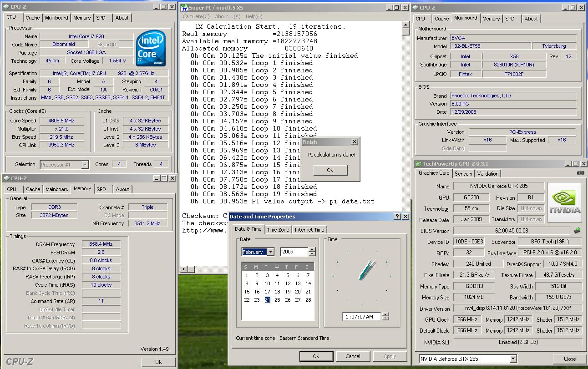Click the year spinner next to 2009

pos(312,252)
